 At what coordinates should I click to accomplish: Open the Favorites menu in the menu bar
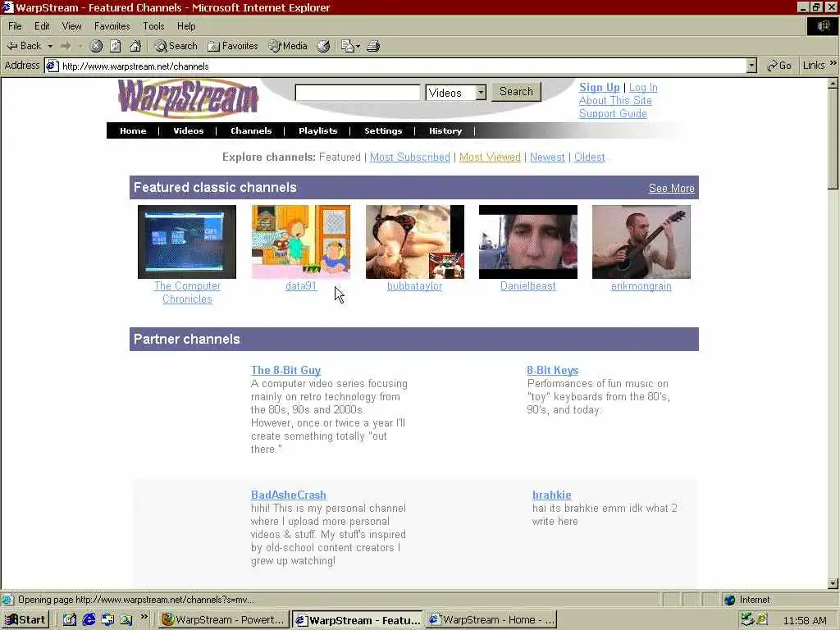tap(112, 25)
